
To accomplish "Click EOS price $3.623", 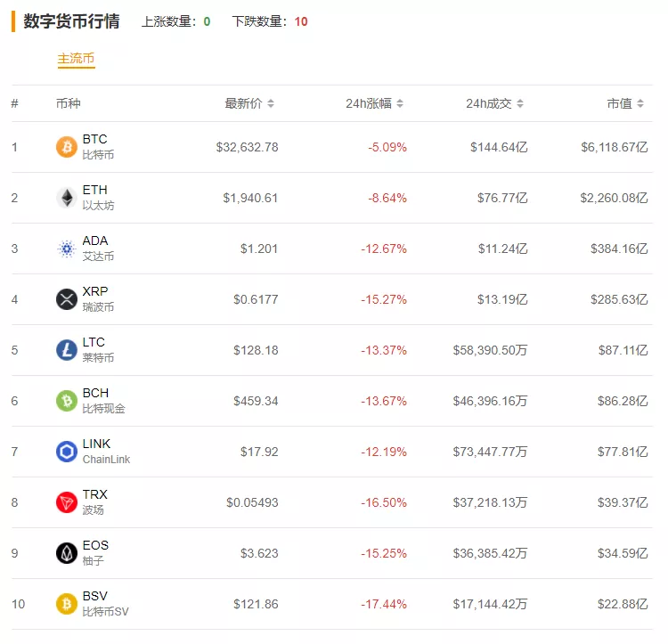I will pos(259,553).
